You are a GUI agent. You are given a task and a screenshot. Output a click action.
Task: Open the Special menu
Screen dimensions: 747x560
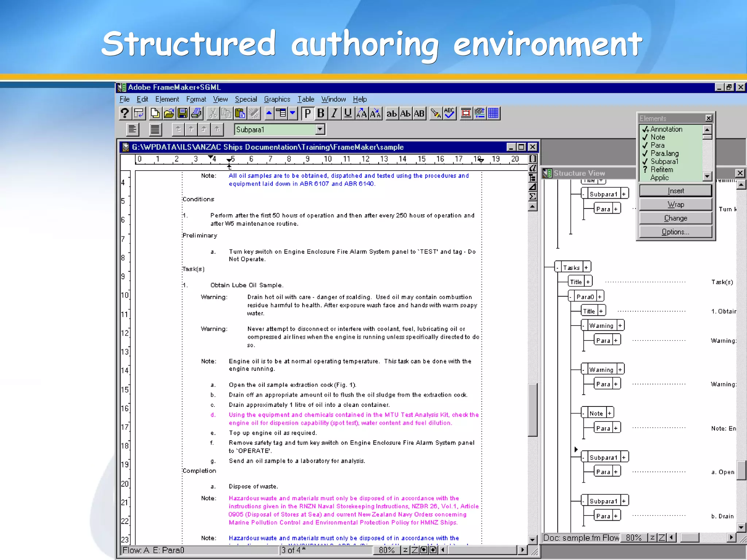[246, 99]
